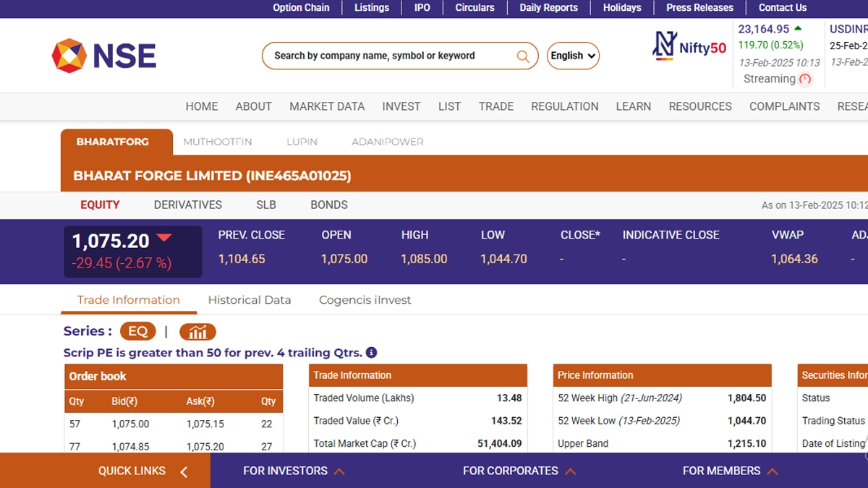Viewport: 868px width, 488px height.
Task: Expand the For Members footer menu
Action: click(x=730, y=471)
